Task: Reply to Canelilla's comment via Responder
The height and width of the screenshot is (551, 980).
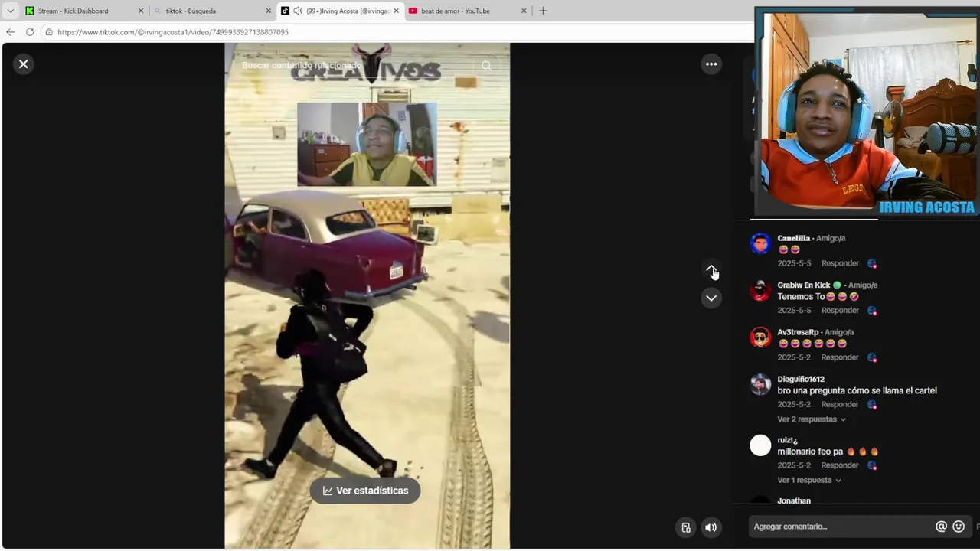Action: coord(840,263)
